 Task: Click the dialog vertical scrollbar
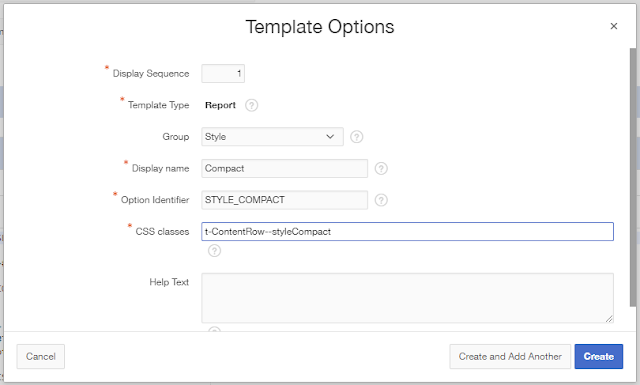[633, 177]
